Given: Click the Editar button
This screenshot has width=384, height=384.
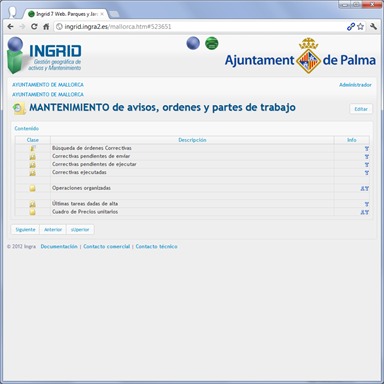Looking at the screenshot, I should (x=361, y=109).
